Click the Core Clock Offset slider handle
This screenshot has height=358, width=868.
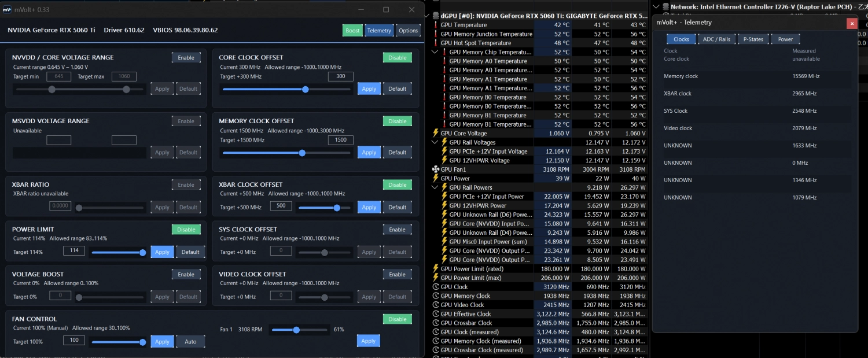click(x=306, y=89)
